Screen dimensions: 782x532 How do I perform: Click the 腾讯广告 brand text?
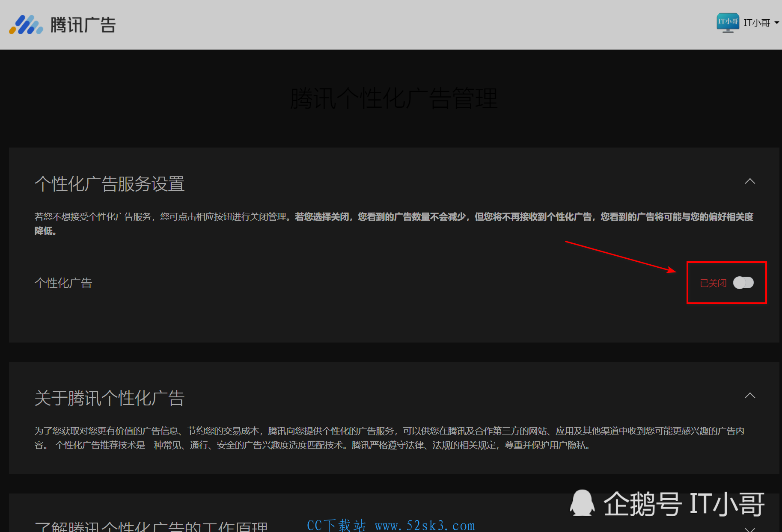pos(83,25)
